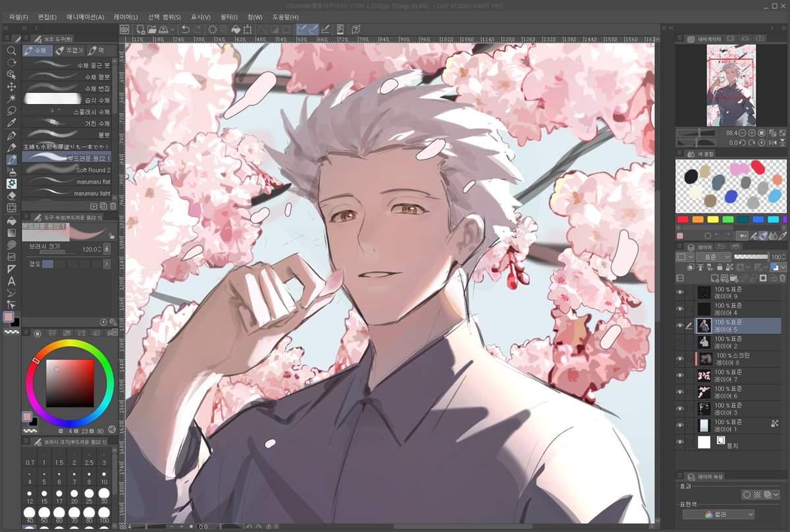Viewport: 790px width, 532px height.
Task: Select the Text tool
Action: [x=11, y=281]
